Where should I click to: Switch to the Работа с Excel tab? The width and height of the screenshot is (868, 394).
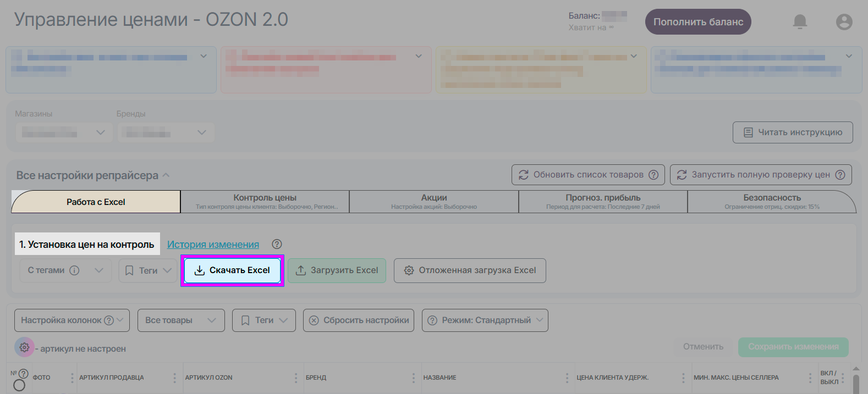[x=96, y=202]
